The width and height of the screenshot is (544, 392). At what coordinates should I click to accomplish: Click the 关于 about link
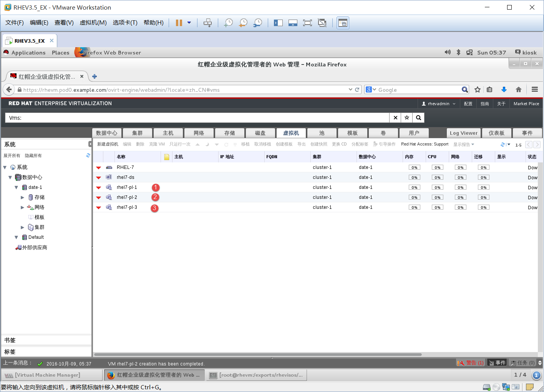[x=501, y=104]
